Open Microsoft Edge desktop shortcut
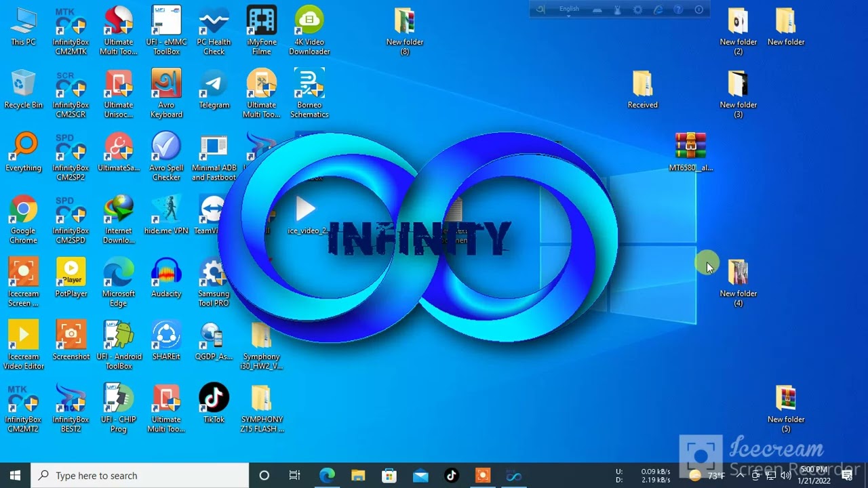The height and width of the screenshot is (488, 868). click(119, 283)
